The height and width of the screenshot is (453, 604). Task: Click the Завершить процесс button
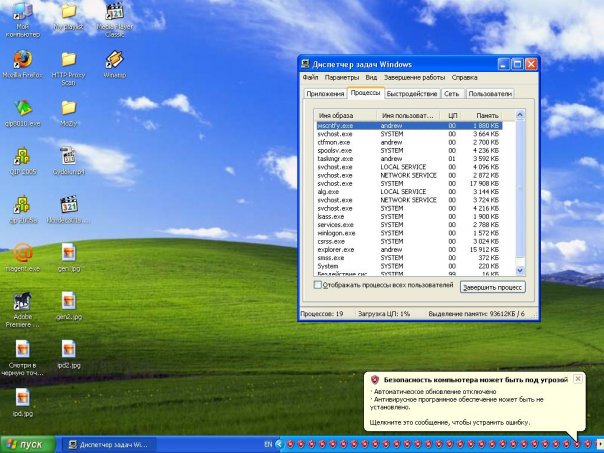coord(492,287)
